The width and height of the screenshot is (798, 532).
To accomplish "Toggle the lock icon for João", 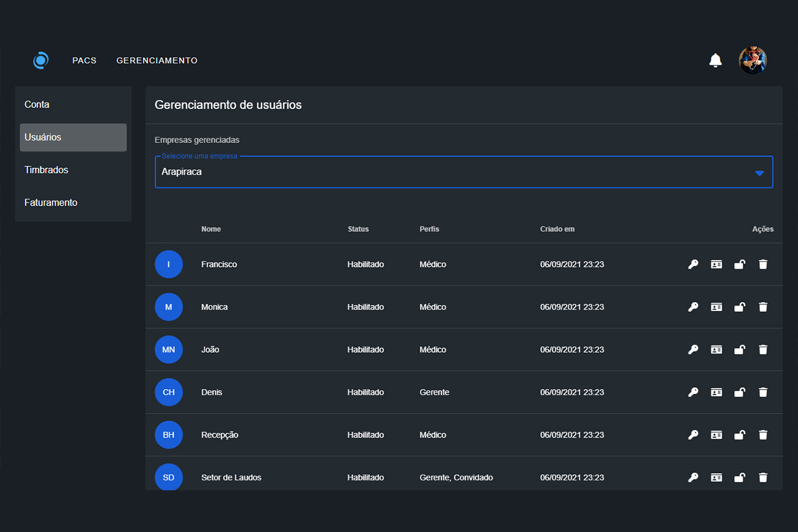I will [x=740, y=350].
